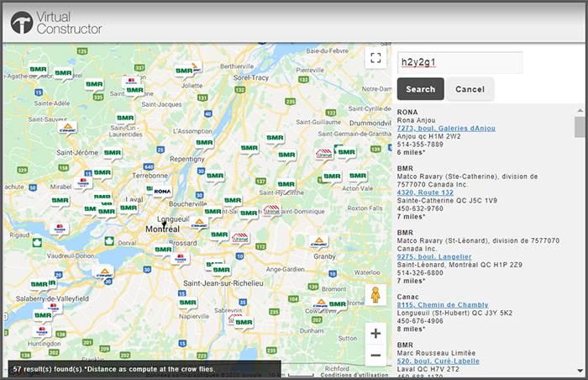The image size is (588, 380).
Task: Click the results list scrollbar thumb
Action: click(x=580, y=127)
